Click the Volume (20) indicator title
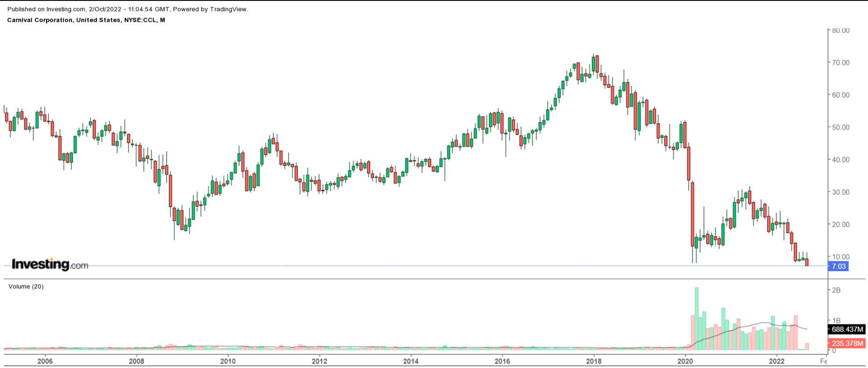The width and height of the screenshot is (868, 368). coord(26,287)
